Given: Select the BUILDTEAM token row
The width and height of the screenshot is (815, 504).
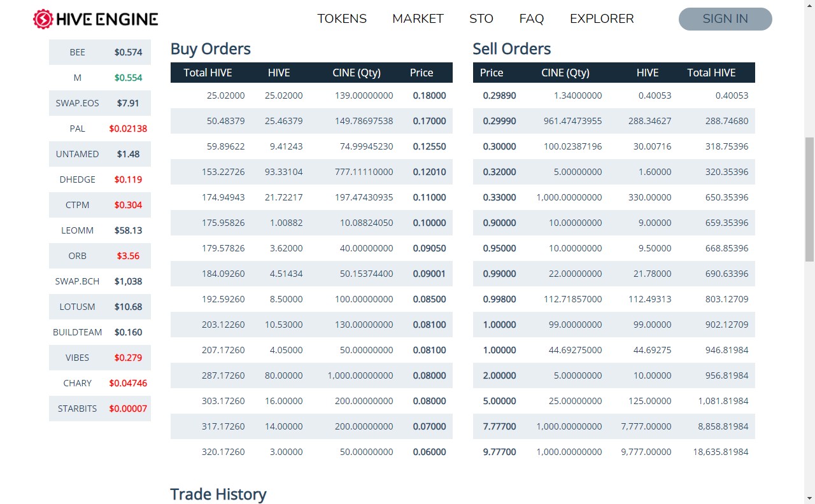Looking at the screenshot, I should [x=100, y=332].
